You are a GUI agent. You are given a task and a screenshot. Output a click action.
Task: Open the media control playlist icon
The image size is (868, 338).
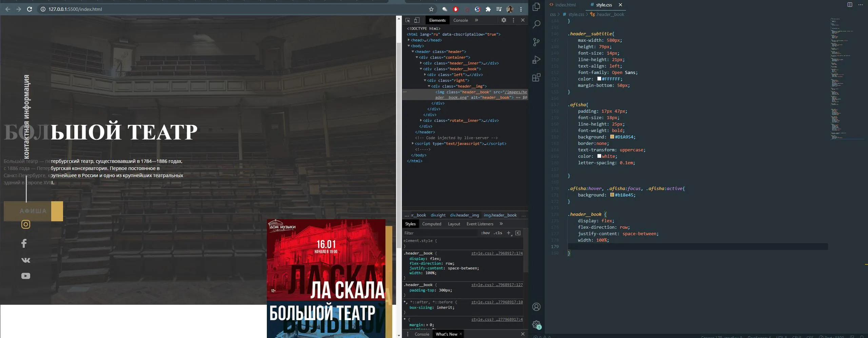(x=499, y=9)
